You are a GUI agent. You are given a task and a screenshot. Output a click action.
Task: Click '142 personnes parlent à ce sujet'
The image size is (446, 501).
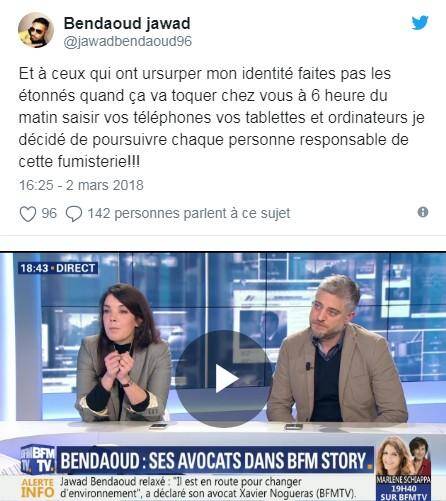189,214
